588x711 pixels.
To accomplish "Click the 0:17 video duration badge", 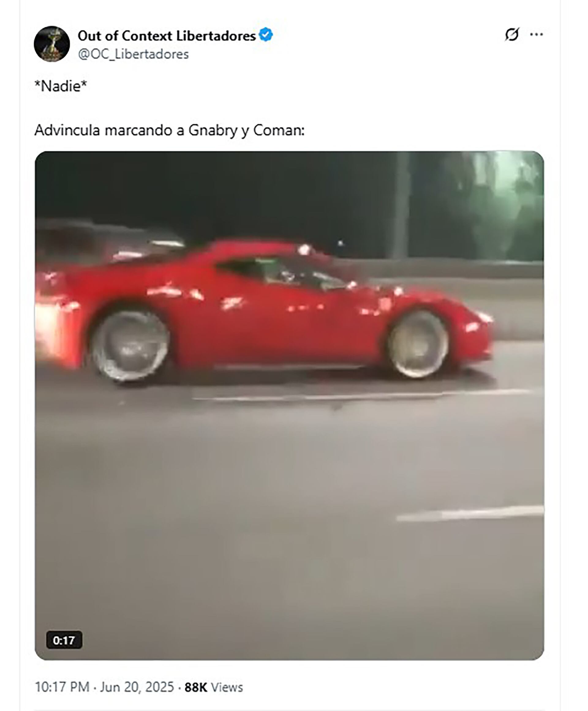I will point(64,640).
